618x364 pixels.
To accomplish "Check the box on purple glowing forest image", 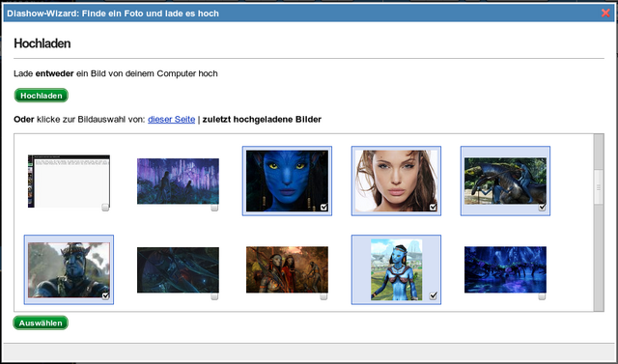I will (x=214, y=208).
